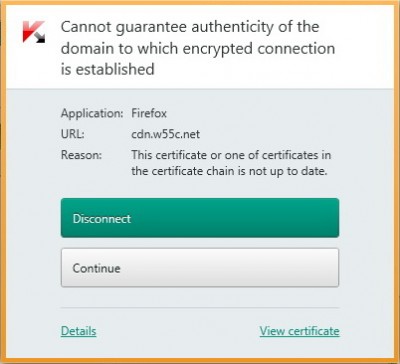Click the 'domain to which encrypted connection' heading line
400x364 pixels.
click(198, 49)
